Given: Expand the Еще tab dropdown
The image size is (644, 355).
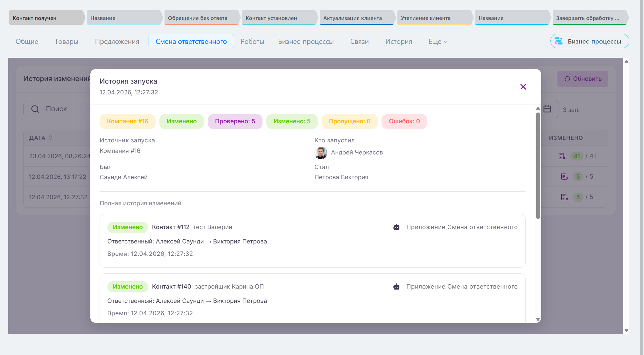Looking at the screenshot, I should [438, 42].
